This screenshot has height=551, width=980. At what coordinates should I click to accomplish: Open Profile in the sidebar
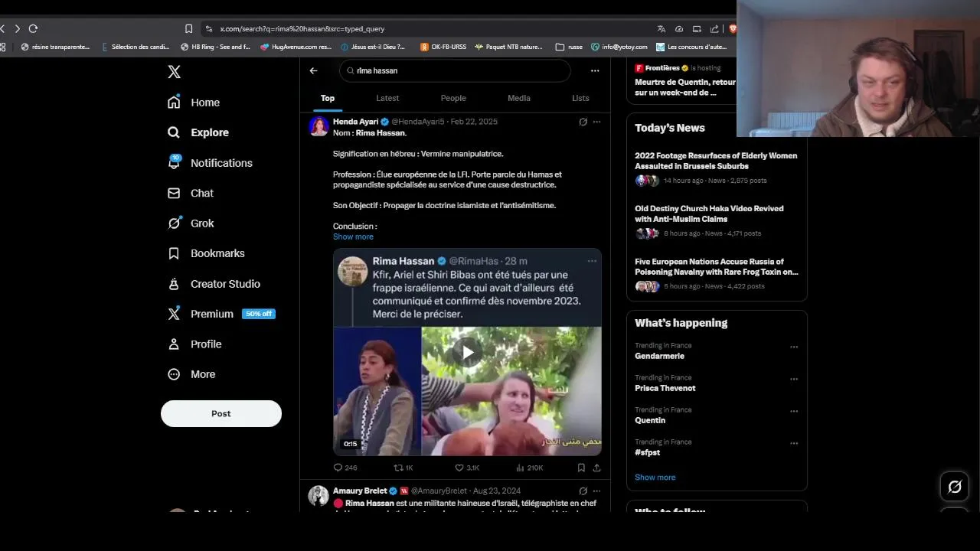pos(194,344)
